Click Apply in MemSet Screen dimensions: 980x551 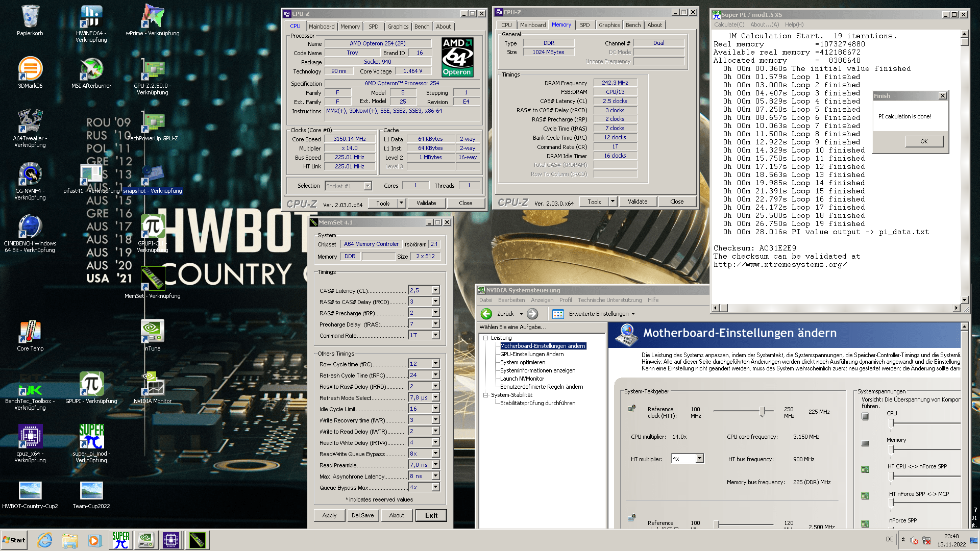pyautogui.click(x=329, y=515)
